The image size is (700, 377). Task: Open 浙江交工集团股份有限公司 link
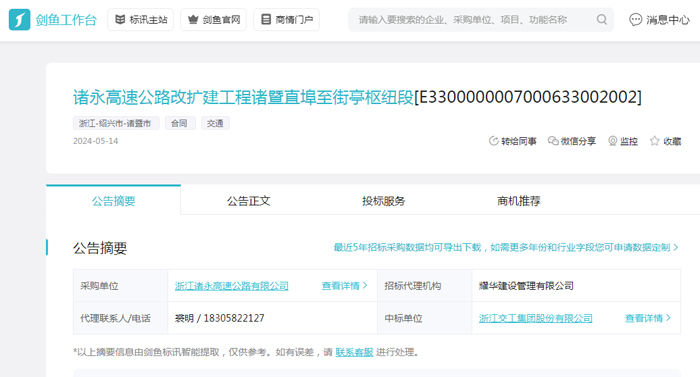pyautogui.click(x=536, y=318)
